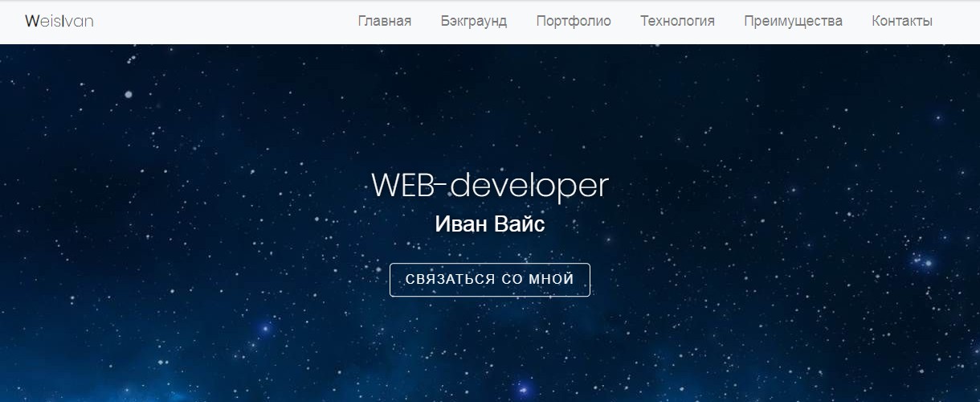Image resolution: width=980 pixels, height=402 pixels.
Task: Open the Главная menu item
Action: (385, 22)
